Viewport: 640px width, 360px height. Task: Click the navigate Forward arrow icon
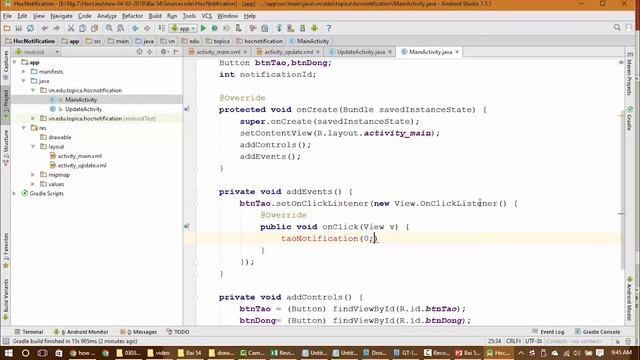click(x=147, y=28)
